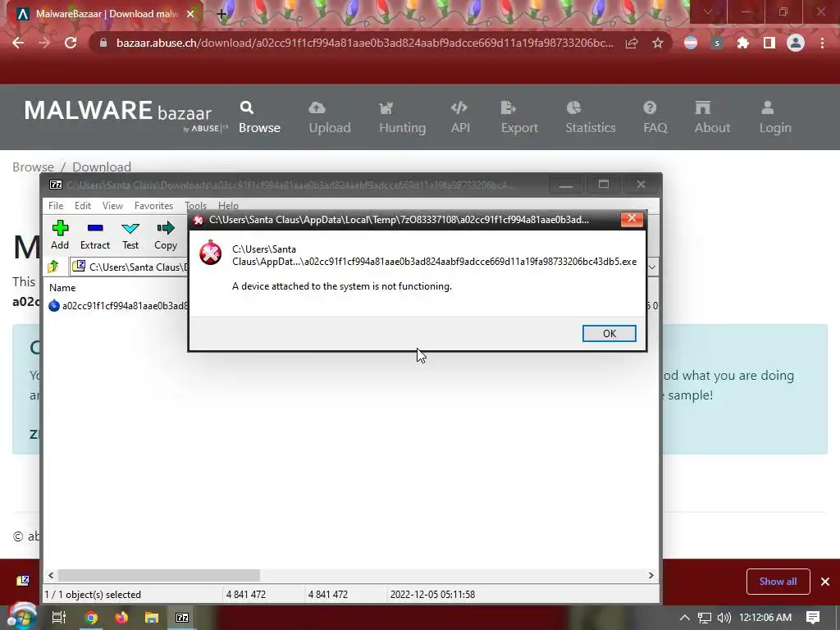
Task: Click the Chrome back arrow
Action: [x=18, y=43]
